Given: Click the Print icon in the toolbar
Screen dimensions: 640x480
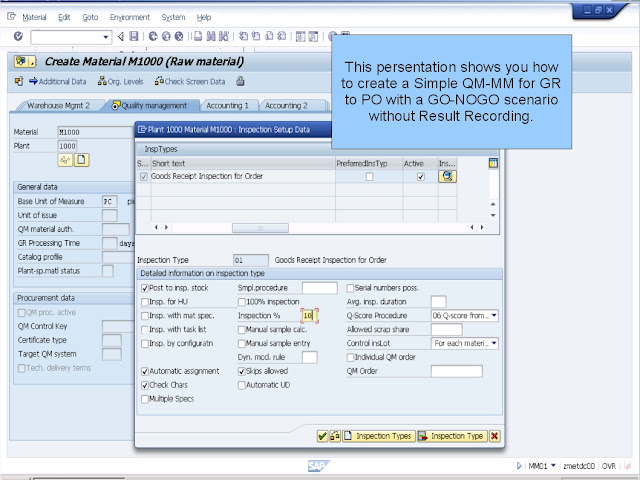Looking at the screenshot, I should pyautogui.click(x=198, y=36).
